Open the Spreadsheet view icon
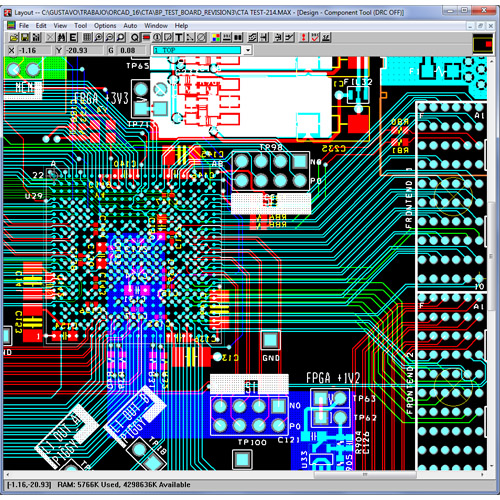The image size is (500, 500). 87,38
